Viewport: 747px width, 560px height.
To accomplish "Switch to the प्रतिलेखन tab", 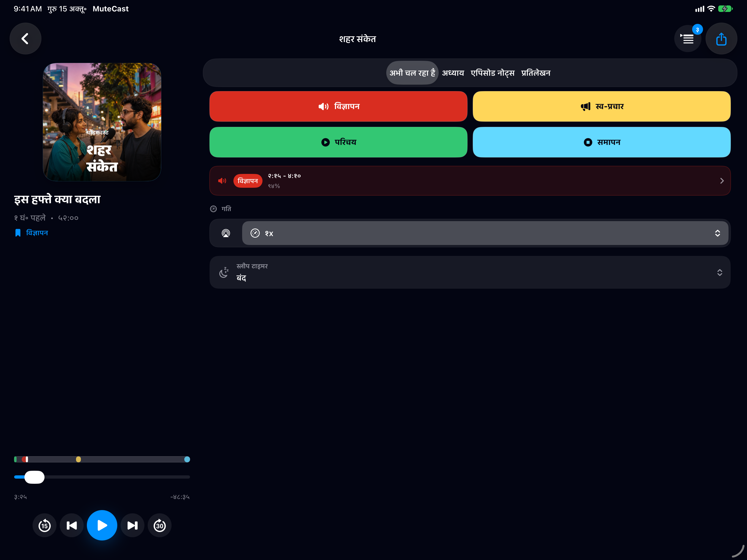I will pos(536,73).
